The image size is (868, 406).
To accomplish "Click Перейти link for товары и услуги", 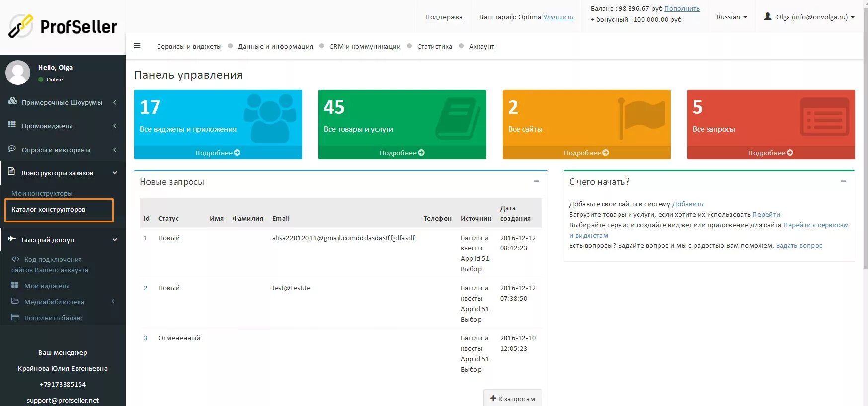I will click(x=766, y=214).
